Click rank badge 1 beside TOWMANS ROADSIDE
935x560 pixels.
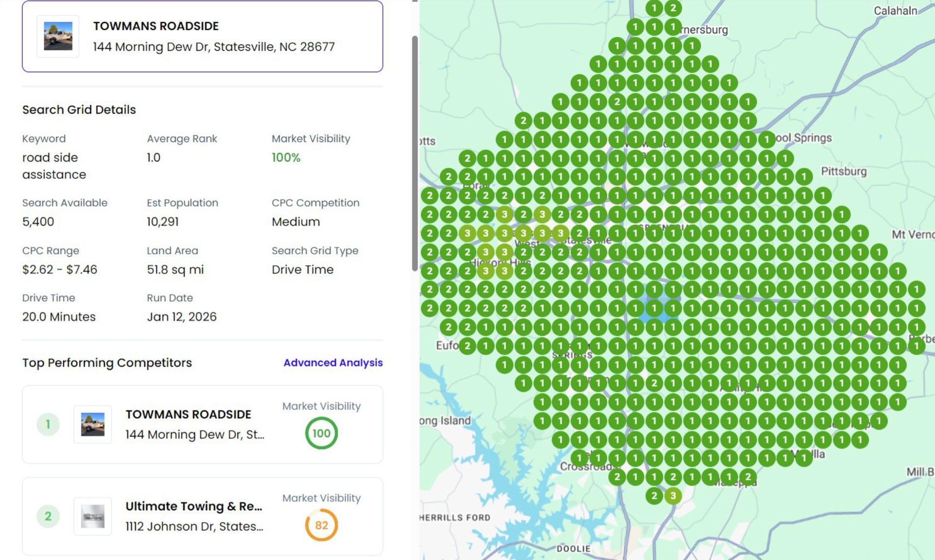point(47,424)
